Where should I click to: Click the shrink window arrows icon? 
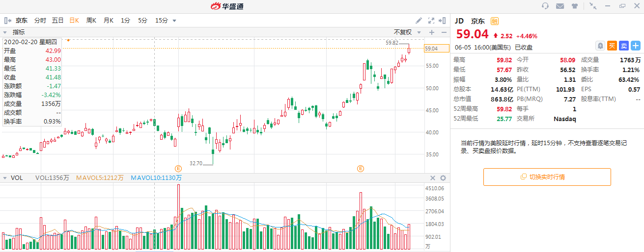(593, 6)
